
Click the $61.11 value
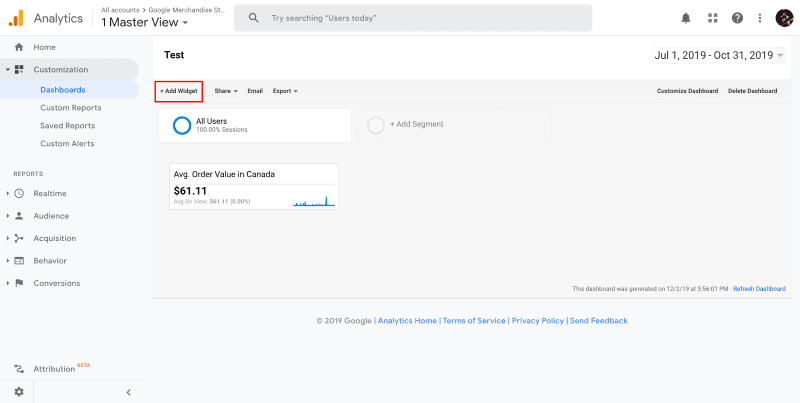pos(190,191)
